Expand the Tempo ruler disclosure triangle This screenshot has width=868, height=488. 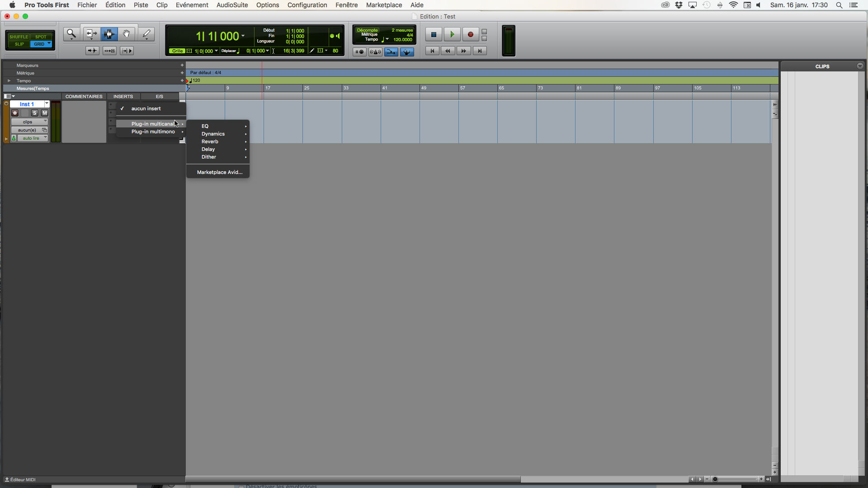tap(9, 81)
